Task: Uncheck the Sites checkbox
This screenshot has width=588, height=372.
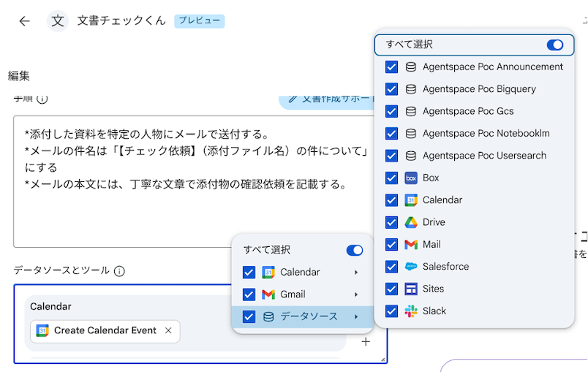Action: click(391, 289)
